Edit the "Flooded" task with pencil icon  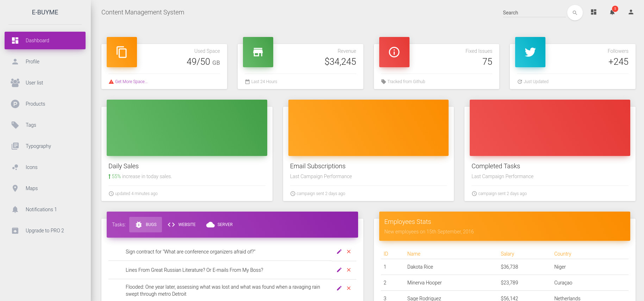pos(339,288)
